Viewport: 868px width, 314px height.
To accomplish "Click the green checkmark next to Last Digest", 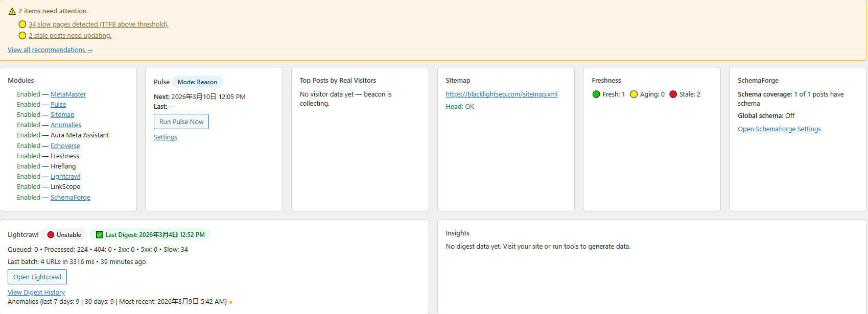I will pos(100,235).
